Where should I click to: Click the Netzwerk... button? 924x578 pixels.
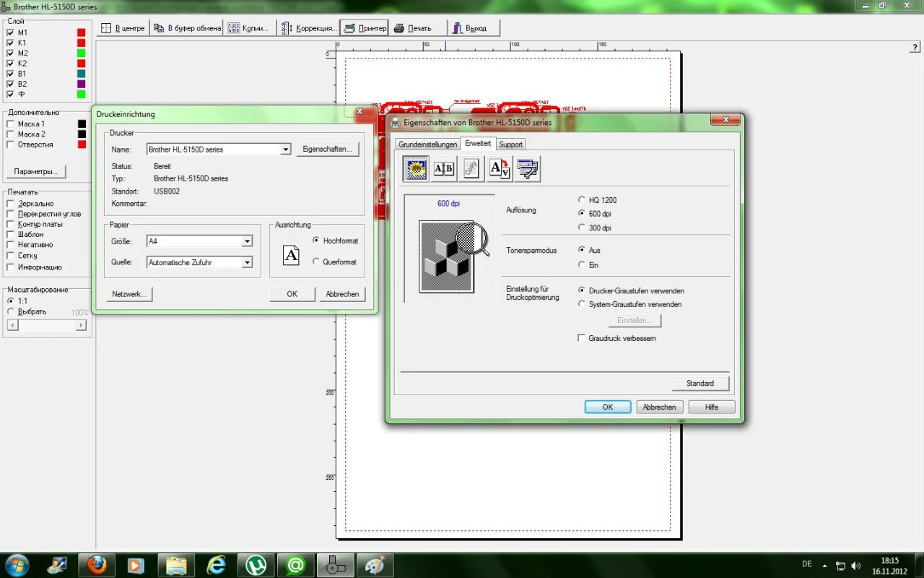click(x=129, y=294)
